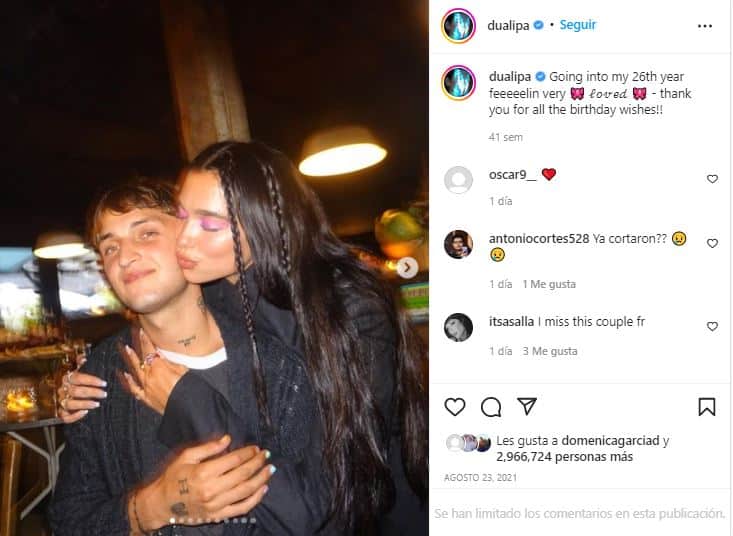Image resolution: width=733 pixels, height=536 pixels.
Task: Go to the next photo in the carousel
Action: point(407,268)
